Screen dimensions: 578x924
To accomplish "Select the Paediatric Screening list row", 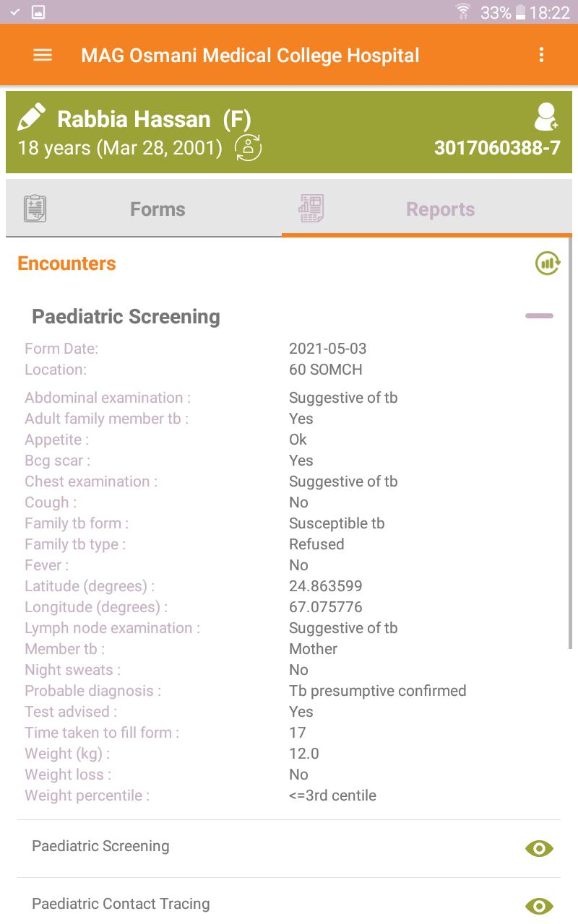I will [x=289, y=848].
